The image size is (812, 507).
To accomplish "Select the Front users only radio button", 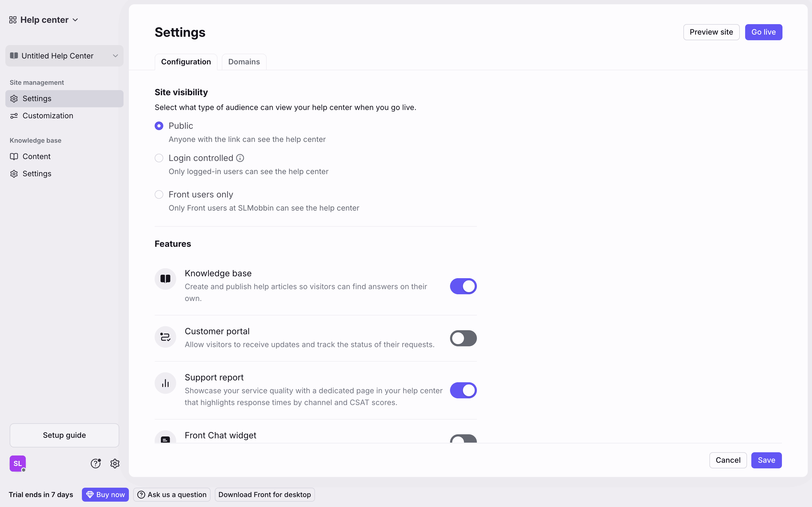I will (x=159, y=194).
